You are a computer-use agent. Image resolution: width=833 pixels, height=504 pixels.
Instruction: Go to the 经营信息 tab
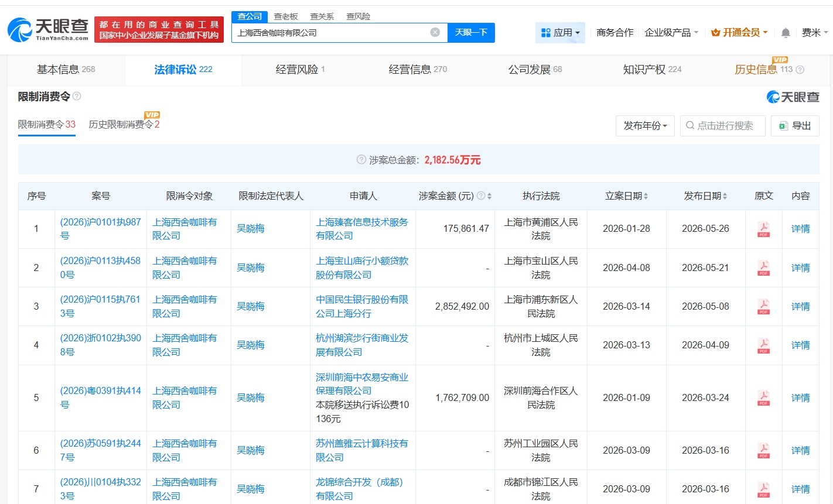click(x=418, y=70)
